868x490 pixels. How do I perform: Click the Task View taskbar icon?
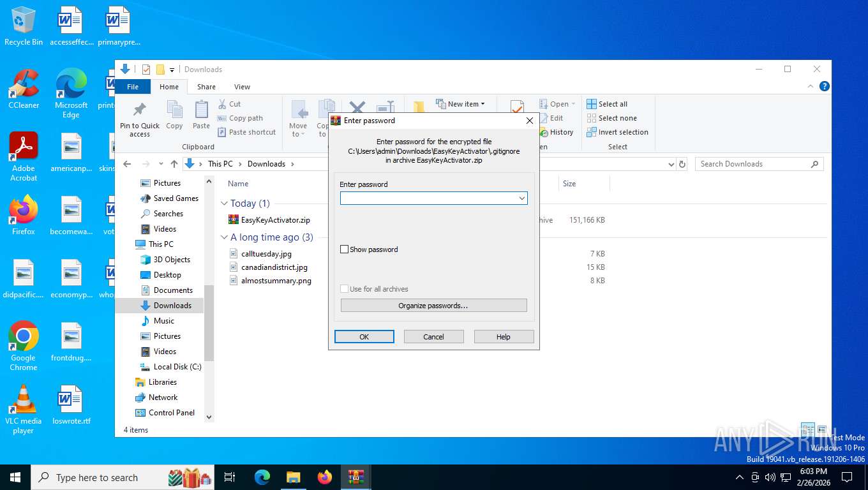click(230, 477)
